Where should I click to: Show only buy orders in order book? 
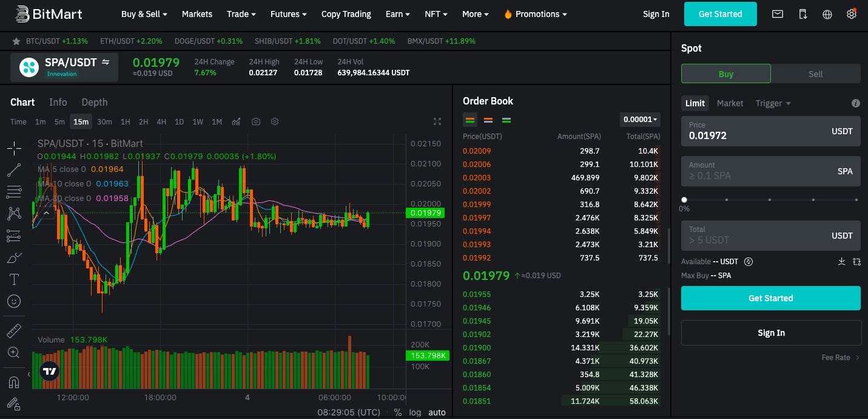click(x=506, y=120)
